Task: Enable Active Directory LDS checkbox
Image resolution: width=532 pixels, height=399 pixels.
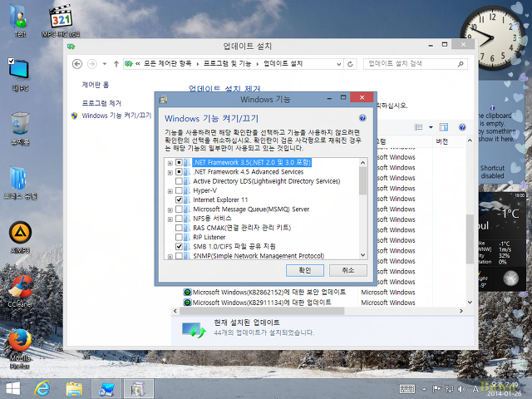Action: point(179,181)
